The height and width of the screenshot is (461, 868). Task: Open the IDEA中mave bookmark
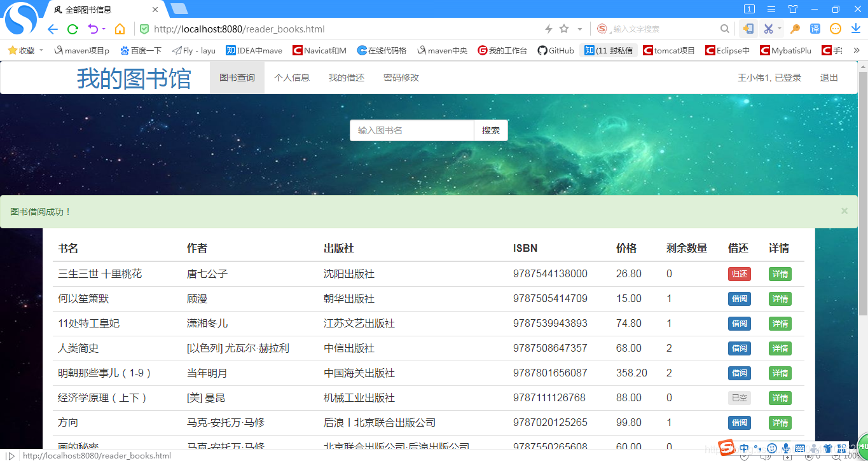tap(254, 50)
